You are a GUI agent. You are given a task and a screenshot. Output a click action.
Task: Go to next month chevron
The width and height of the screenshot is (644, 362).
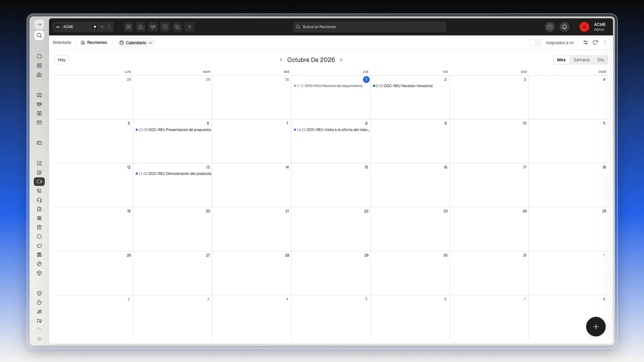click(341, 60)
